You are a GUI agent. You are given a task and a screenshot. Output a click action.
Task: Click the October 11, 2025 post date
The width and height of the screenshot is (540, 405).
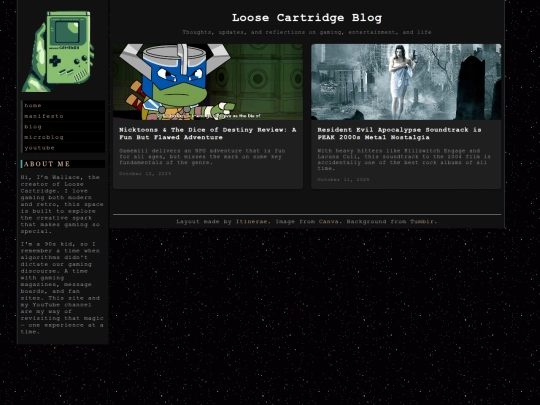pos(343,179)
